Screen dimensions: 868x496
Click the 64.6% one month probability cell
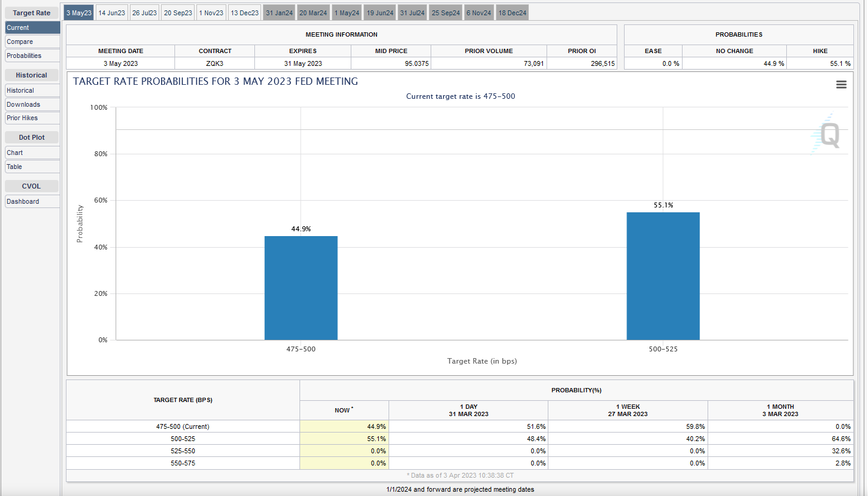[x=781, y=439]
